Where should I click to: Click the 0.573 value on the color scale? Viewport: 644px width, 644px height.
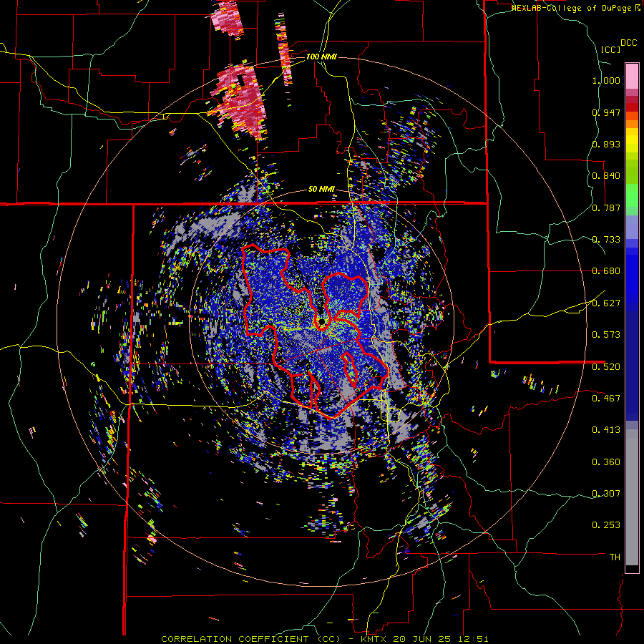click(606, 335)
